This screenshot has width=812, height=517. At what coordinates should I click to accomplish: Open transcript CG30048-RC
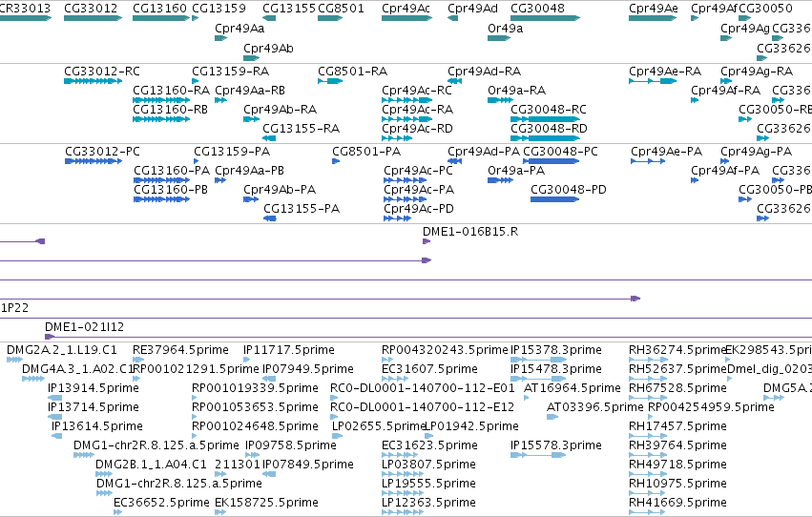point(549,110)
